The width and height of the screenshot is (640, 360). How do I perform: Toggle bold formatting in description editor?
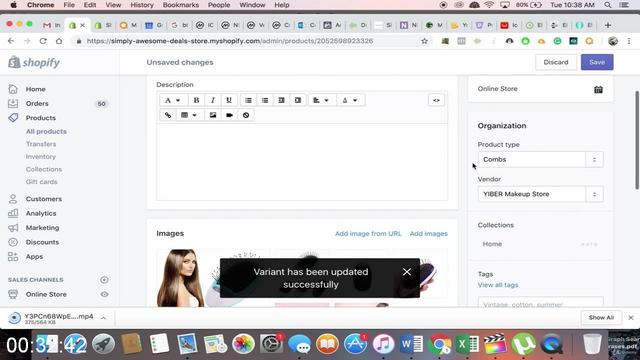[196, 100]
